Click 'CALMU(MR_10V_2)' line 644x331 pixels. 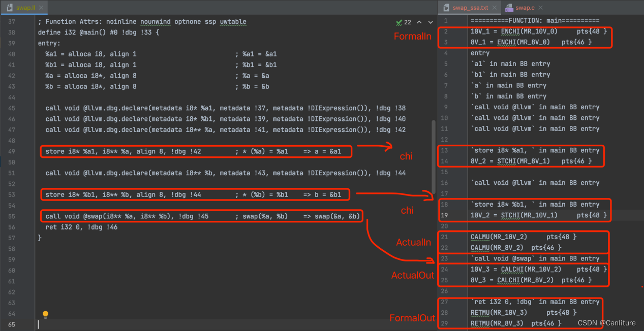(x=524, y=237)
